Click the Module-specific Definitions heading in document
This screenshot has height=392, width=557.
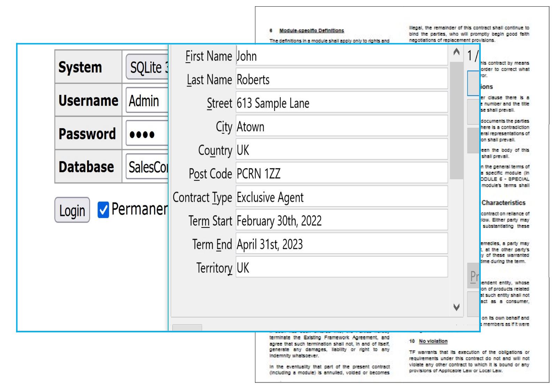pyautogui.click(x=311, y=31)
